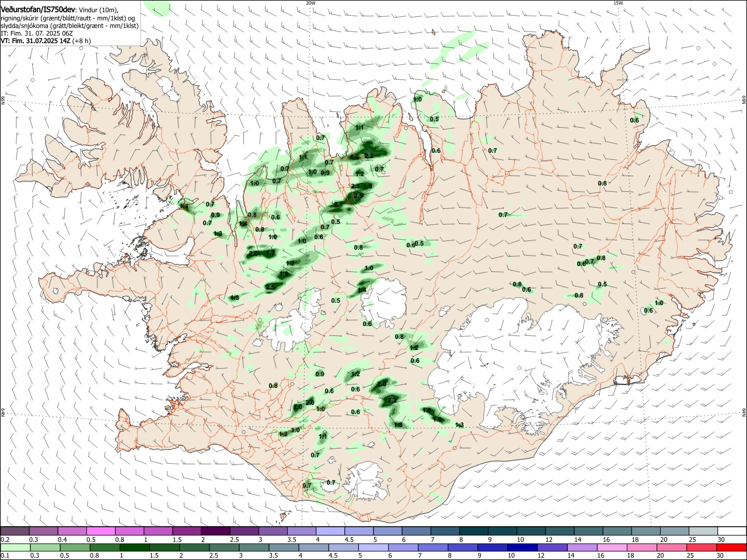747x560 pixels.
Task: Click the 30 label in the bottom legend row
Action: click(x=720, y=555)
